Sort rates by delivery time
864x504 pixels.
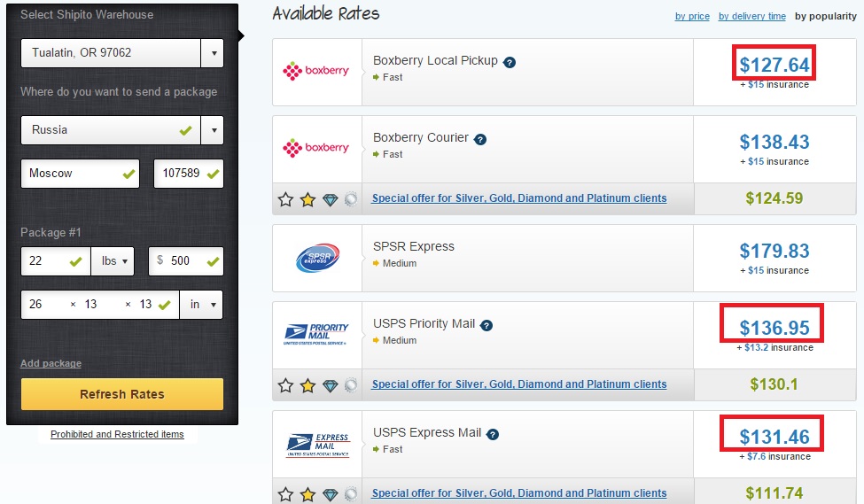[x=752, y=16]
